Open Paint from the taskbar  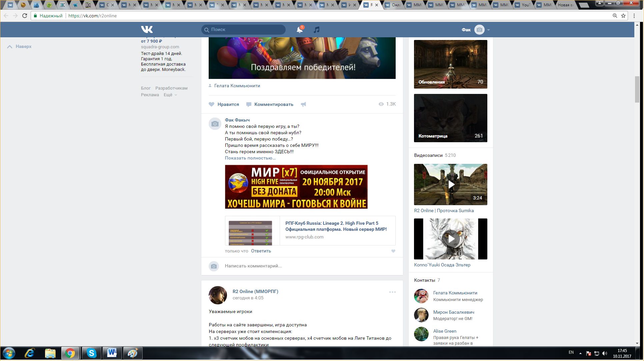click(x=133, y=353)
